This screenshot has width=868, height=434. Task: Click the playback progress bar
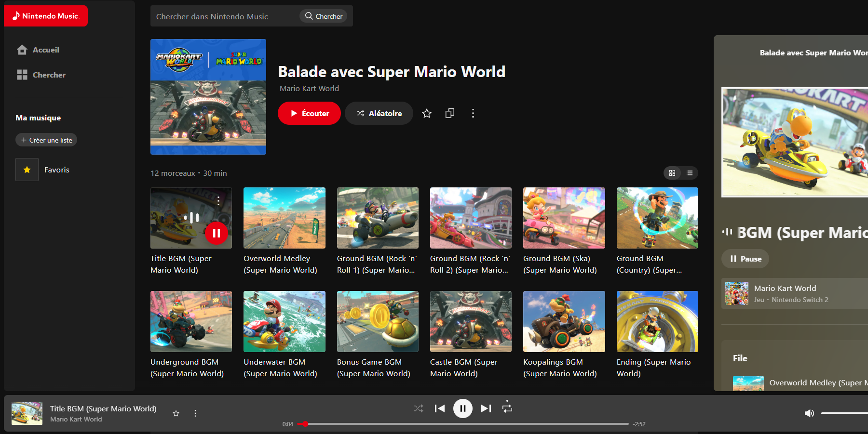click(463, 424)
